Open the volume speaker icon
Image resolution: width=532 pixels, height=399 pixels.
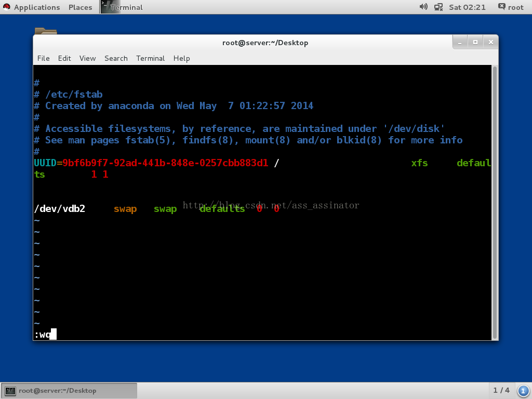click(x=423, y=7)
